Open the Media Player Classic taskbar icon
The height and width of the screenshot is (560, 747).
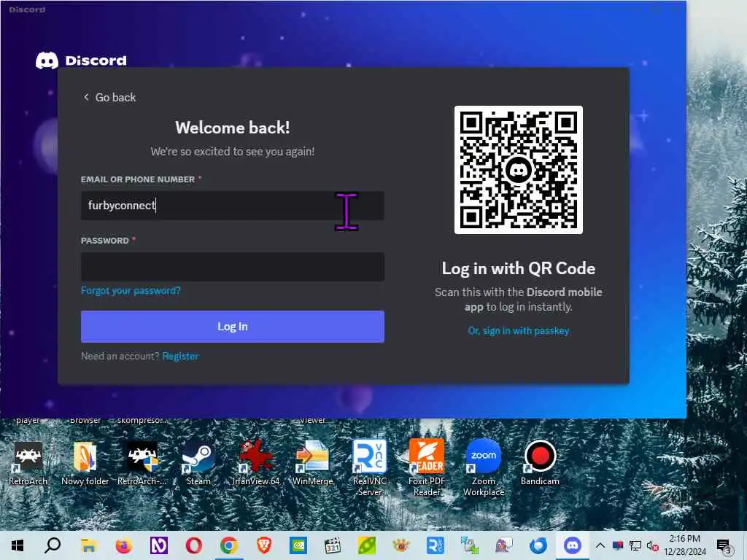tap(333, 545)
